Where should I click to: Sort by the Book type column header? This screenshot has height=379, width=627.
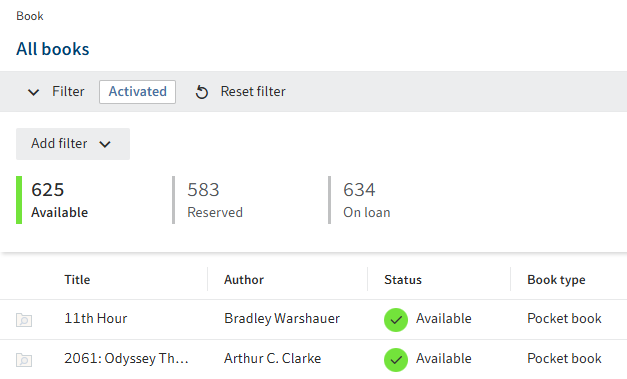tap(556, 280)
